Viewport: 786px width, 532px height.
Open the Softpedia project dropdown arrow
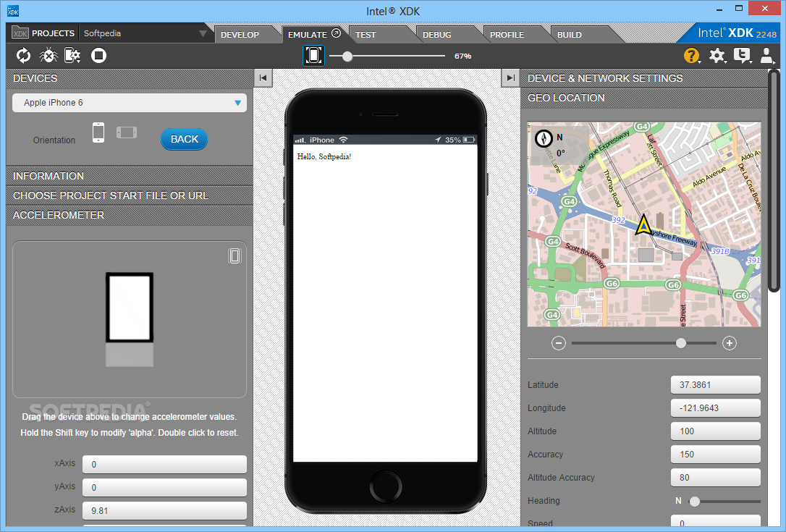203,33
